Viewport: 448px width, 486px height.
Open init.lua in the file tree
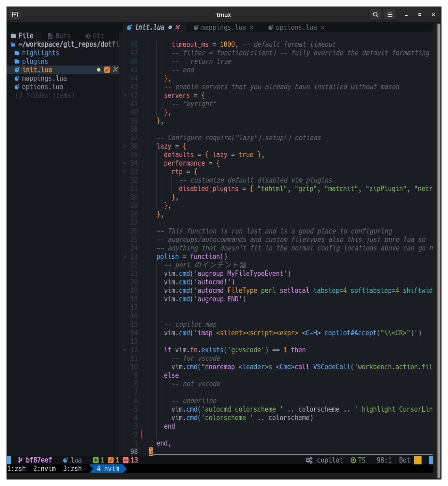coord(37,70)
